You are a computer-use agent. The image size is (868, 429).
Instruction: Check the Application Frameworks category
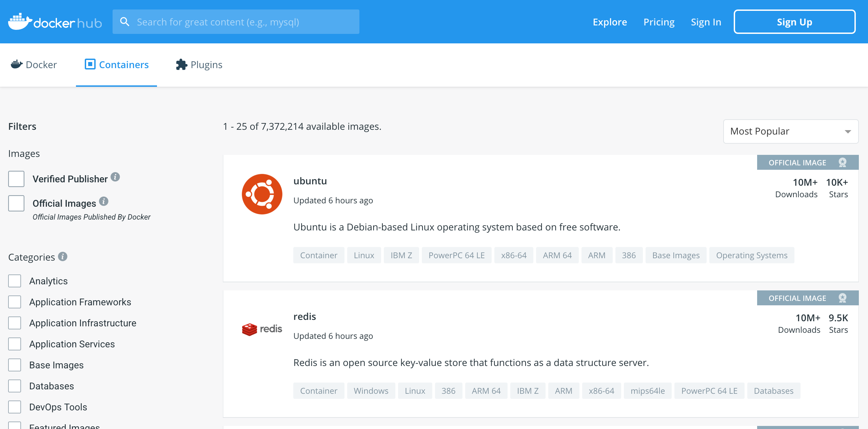[15, 302]
